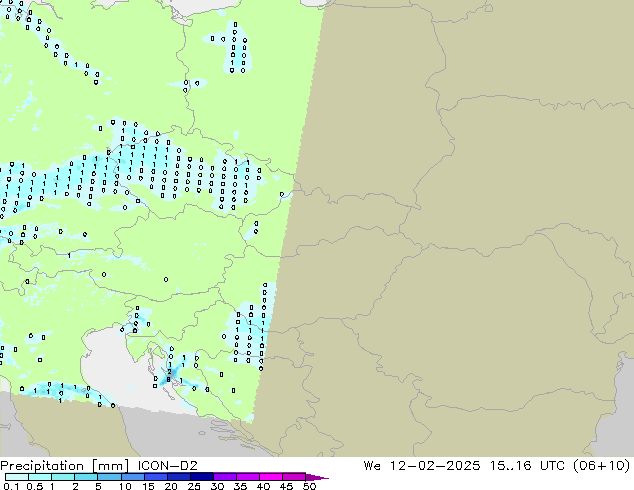
Task: Click the '20' legend scale label
Action: (171, 486)
